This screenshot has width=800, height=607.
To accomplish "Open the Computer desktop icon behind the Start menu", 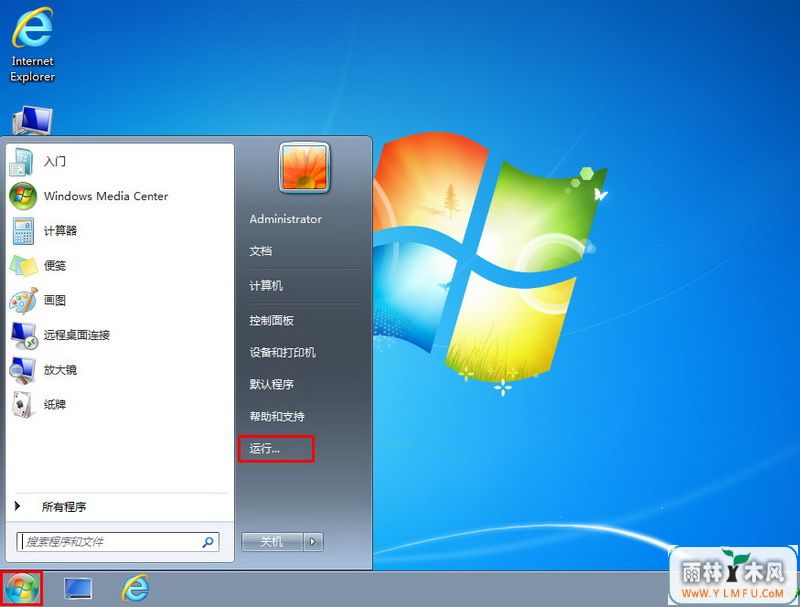I will click(32, 120).
